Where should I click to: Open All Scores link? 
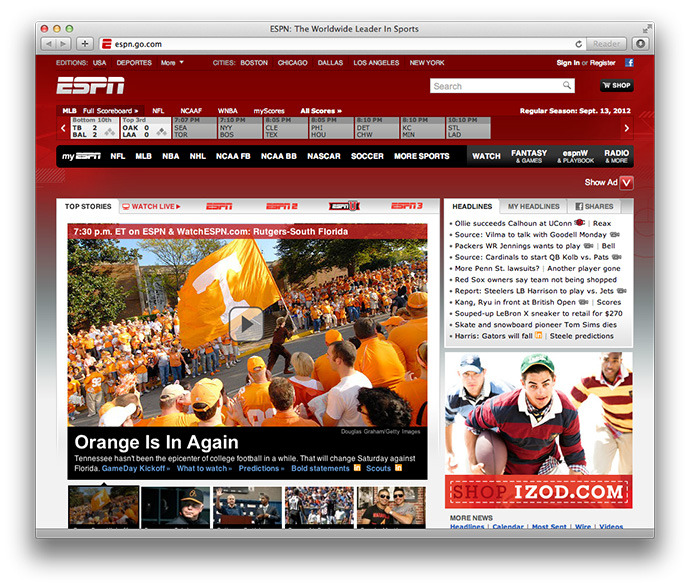321,111
